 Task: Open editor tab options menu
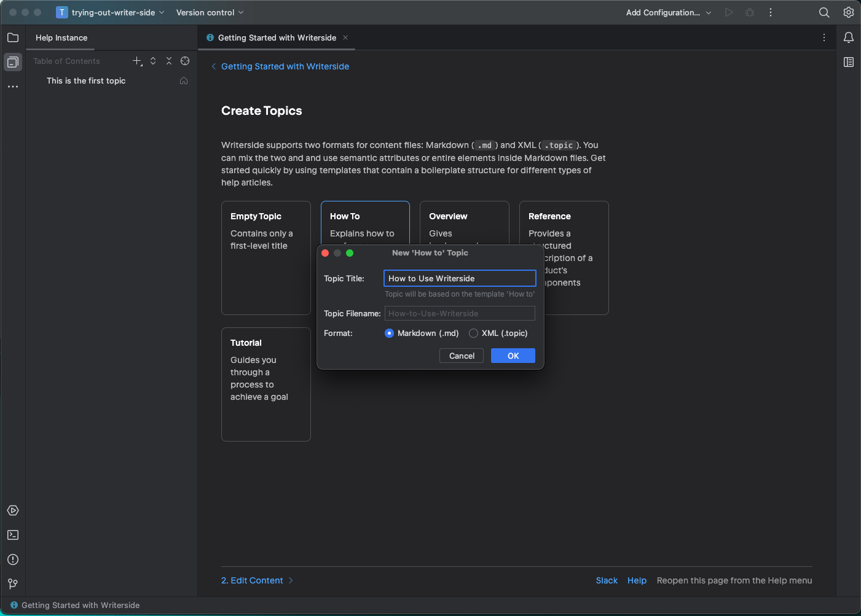pyautogui.click(x=824, y=37)
